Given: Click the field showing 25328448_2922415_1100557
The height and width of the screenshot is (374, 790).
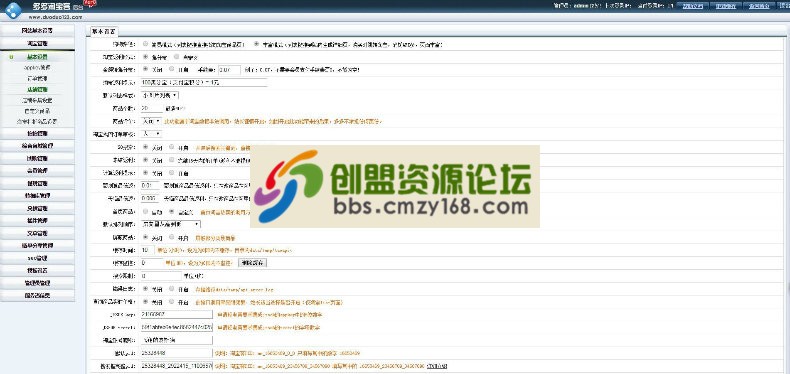Looking at the screenshot, I should pyautogui.click(x=177, y=366).
